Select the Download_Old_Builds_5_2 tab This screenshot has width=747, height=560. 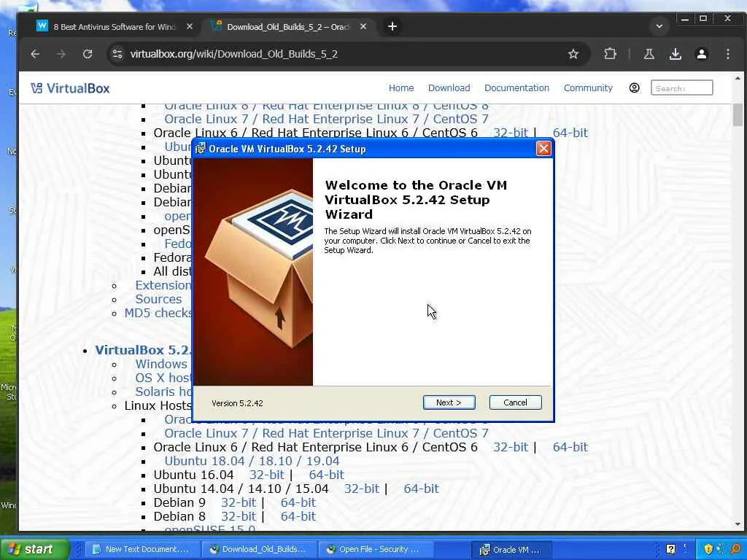(288, 27)
